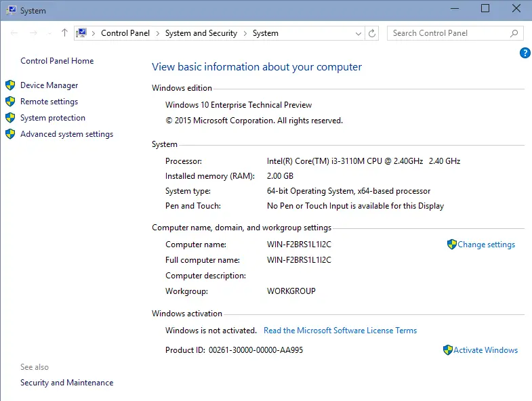
Task: Click the Windows 10 Enterprise Technical Preview text
Action: pyautogui.click(x=239, y=105)
